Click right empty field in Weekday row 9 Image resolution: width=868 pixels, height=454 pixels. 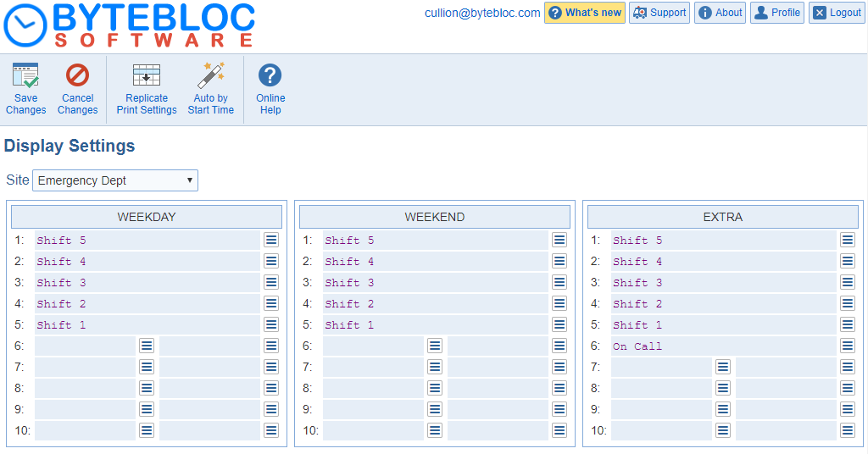tap(210, 409)
